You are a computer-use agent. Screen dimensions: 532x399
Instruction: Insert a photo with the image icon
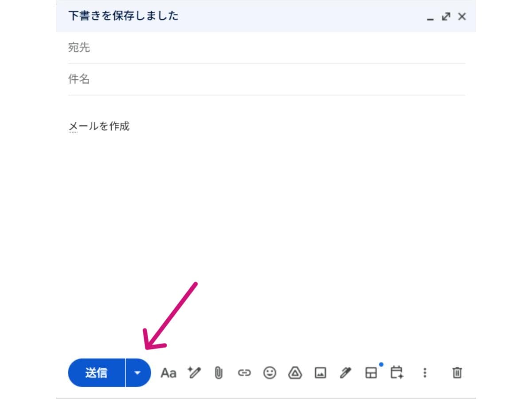click(x=320, y=373)
